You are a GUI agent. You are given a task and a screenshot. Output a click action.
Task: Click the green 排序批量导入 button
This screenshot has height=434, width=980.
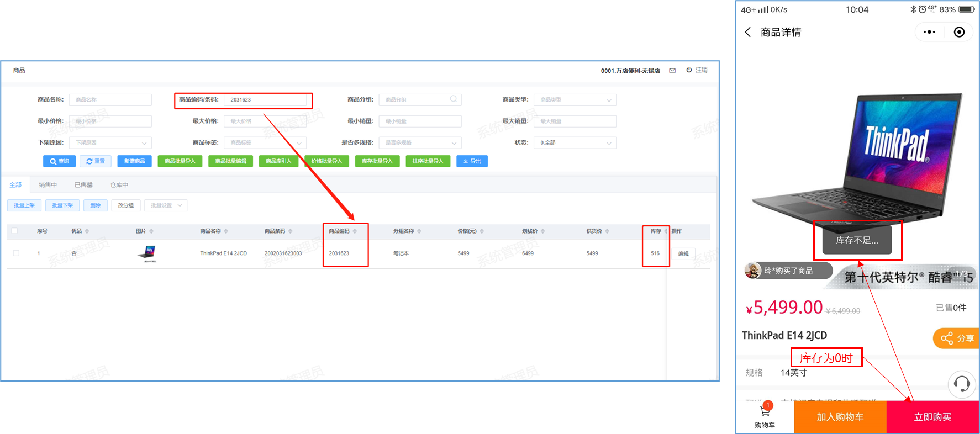[x=428, y=161]
